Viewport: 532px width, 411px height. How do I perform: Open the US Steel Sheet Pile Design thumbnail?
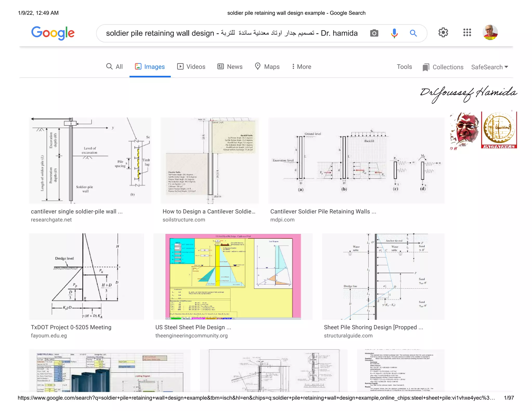[233, 276]
